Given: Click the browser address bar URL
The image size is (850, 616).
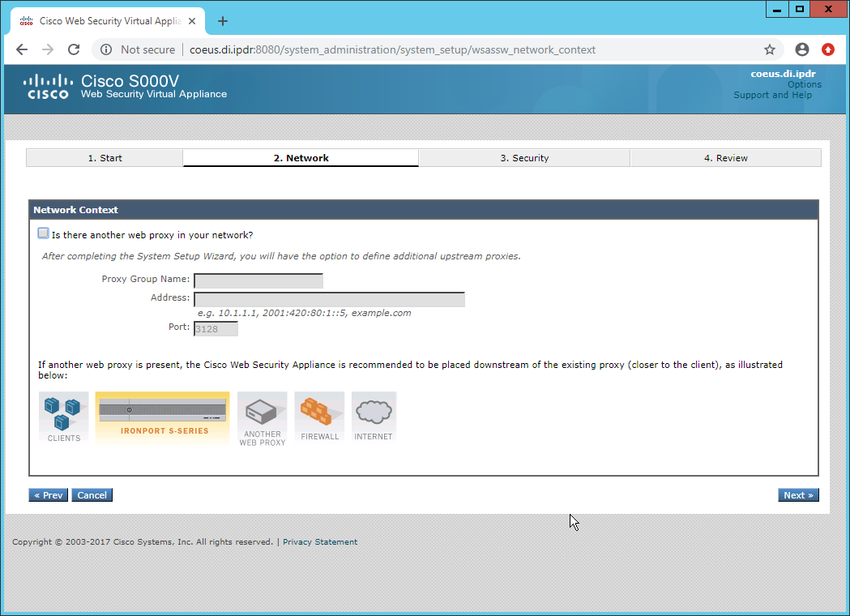Looking at the screenshot, I should pos(392,50).
